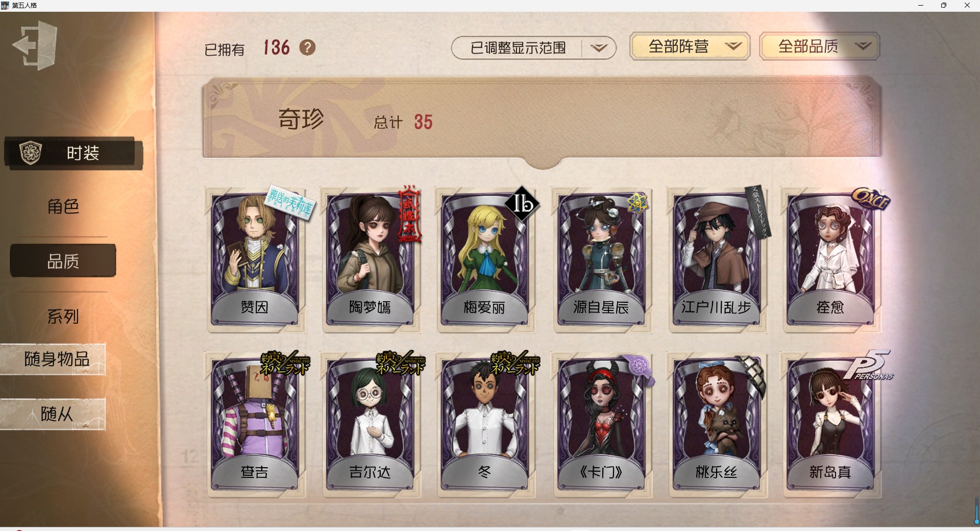
Task: Open the 全部品质 quality filter
Action: (x=820, y=46)
